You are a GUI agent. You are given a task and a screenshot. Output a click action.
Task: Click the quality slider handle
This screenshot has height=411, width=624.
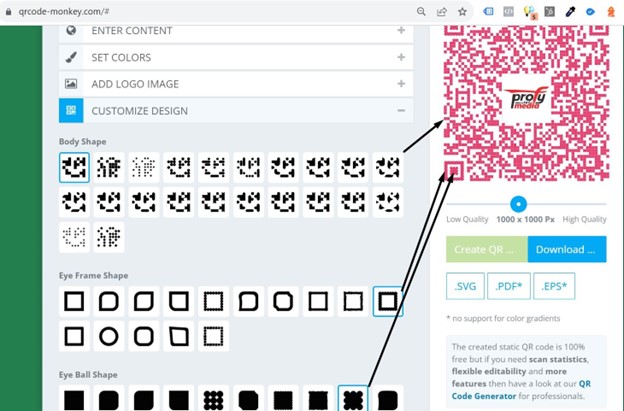(518, 204)
